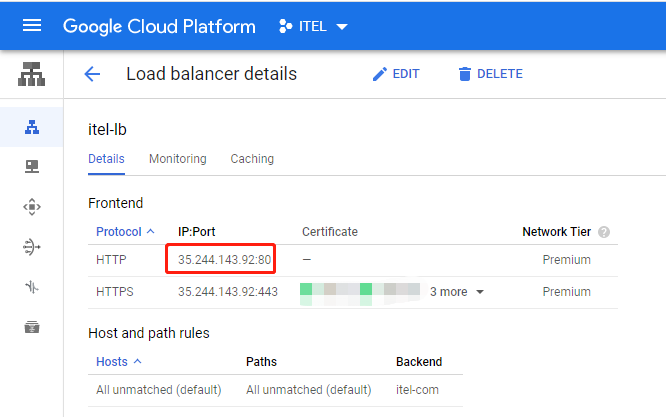Click All unmatched (default) under Hosts

[x=158, y=390]
